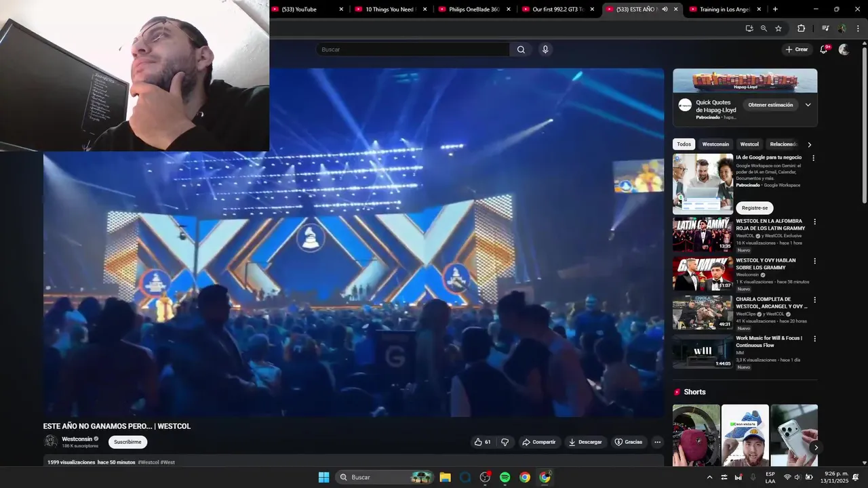Open the Westconsin channel avatar
This screenshot has width=868, height=488.
click(50, 441)
